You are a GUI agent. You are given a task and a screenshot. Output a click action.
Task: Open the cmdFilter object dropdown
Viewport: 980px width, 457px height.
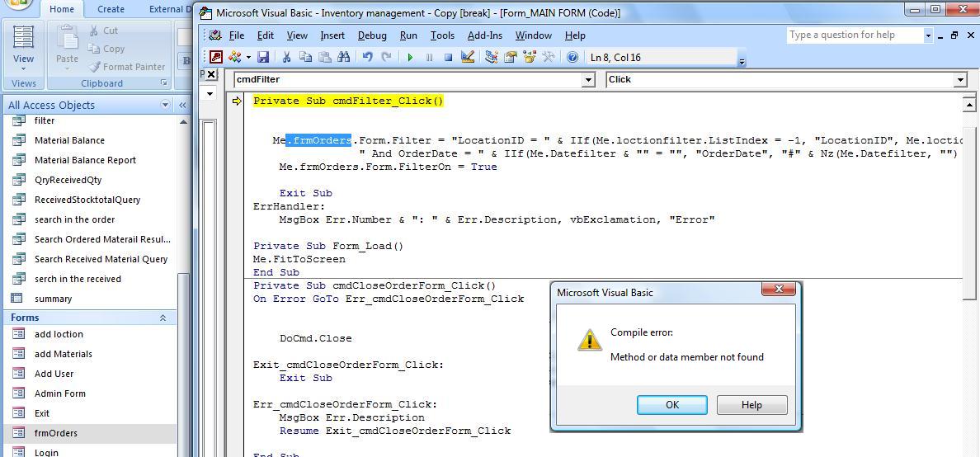tap(588, 79)
